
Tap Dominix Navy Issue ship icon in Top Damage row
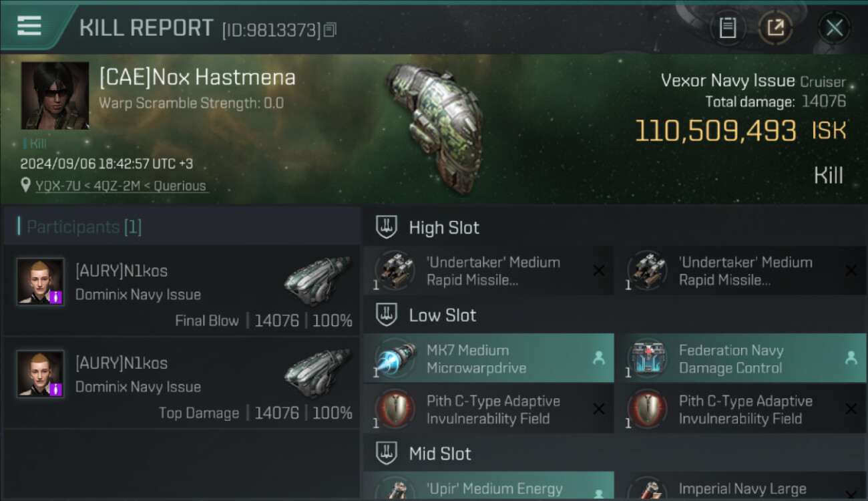click(316, 374)
